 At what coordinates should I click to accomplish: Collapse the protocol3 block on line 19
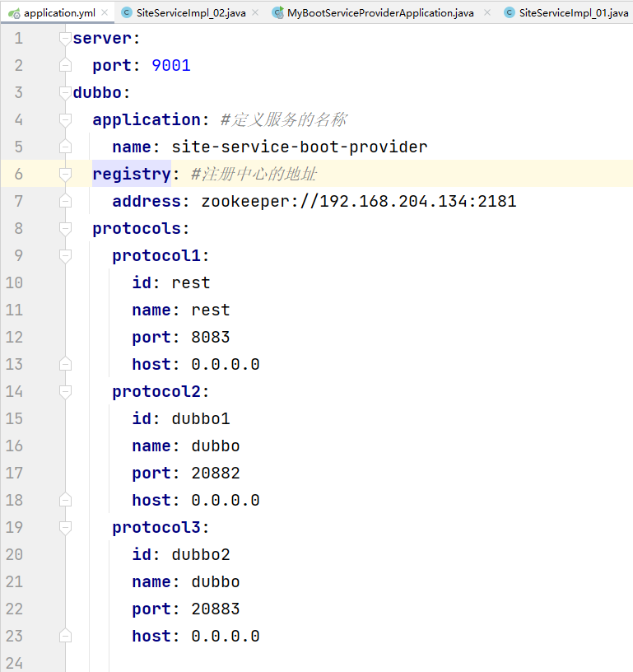(65, 528)
